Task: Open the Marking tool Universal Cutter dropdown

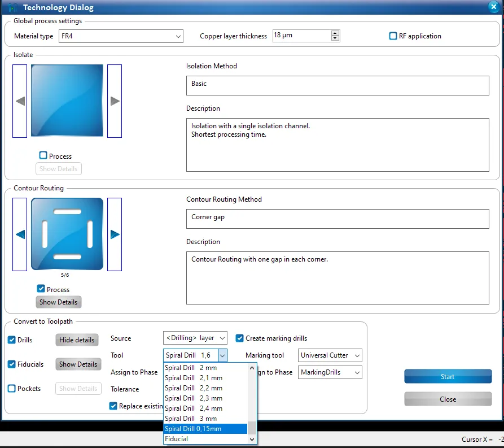Action: (330, 355)
